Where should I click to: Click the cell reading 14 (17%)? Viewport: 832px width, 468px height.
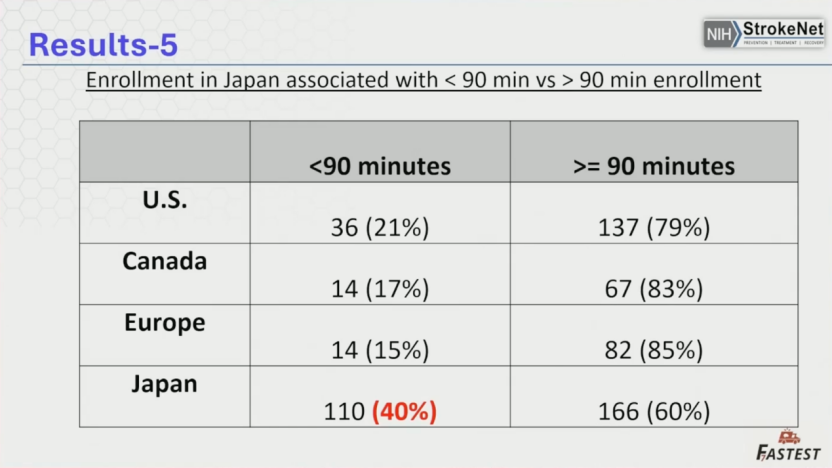tap(380, 289)
